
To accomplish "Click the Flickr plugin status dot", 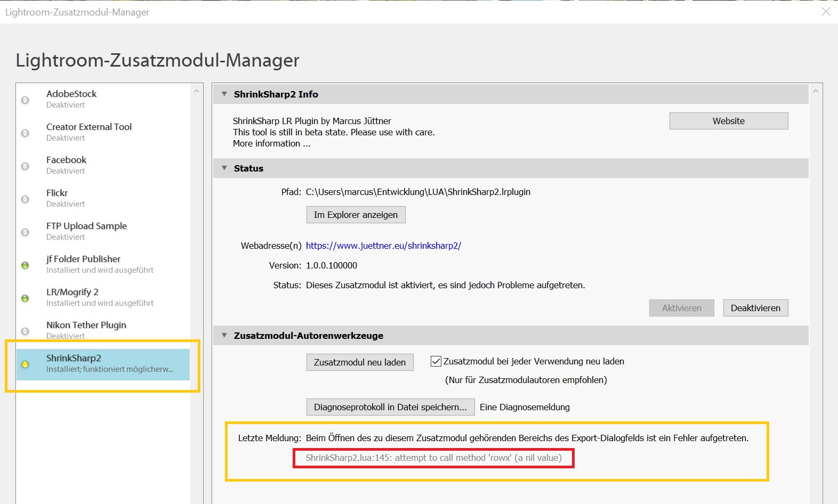I will point(25,199).
